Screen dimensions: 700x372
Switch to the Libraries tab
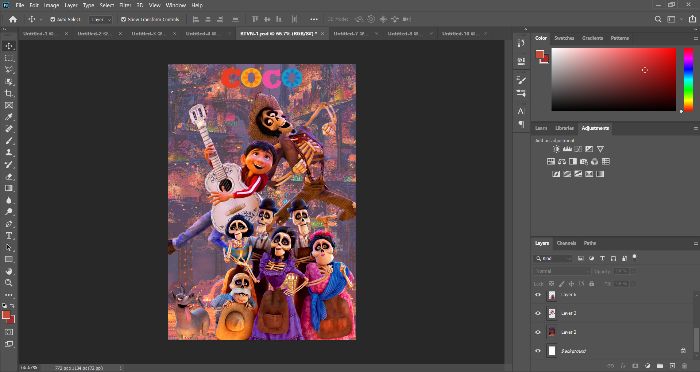point(564,129)
